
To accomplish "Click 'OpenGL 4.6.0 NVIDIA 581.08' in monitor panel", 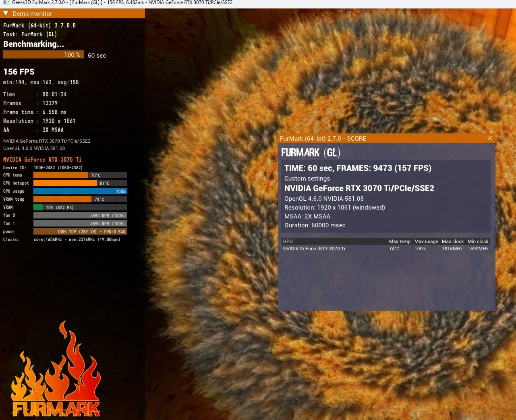I will click(34, 148).
